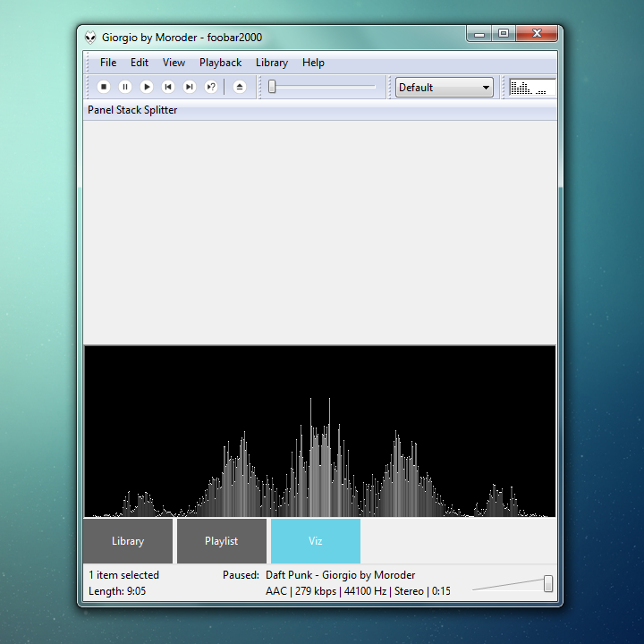
Task: Click the small spectrum visualization in the toolbar
Action: pyautogui.click(x=532, y=87)
